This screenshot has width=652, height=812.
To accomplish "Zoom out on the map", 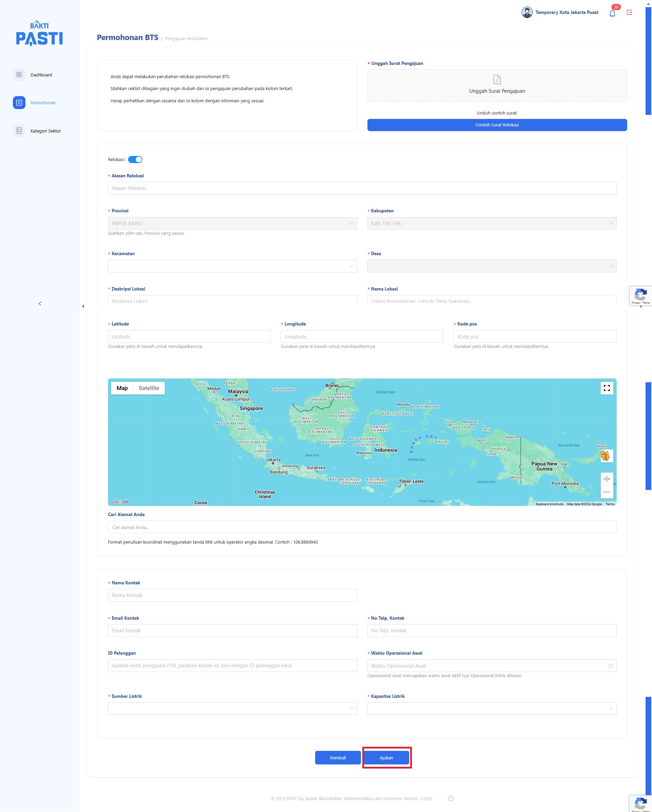I will 606,492.
